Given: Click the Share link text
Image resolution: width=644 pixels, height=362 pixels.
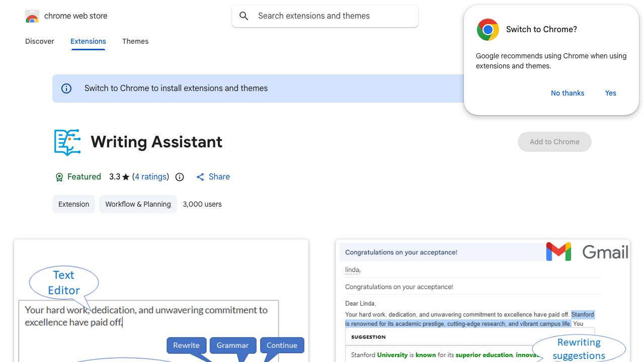Looking at the screenshot, I should 219,177.
